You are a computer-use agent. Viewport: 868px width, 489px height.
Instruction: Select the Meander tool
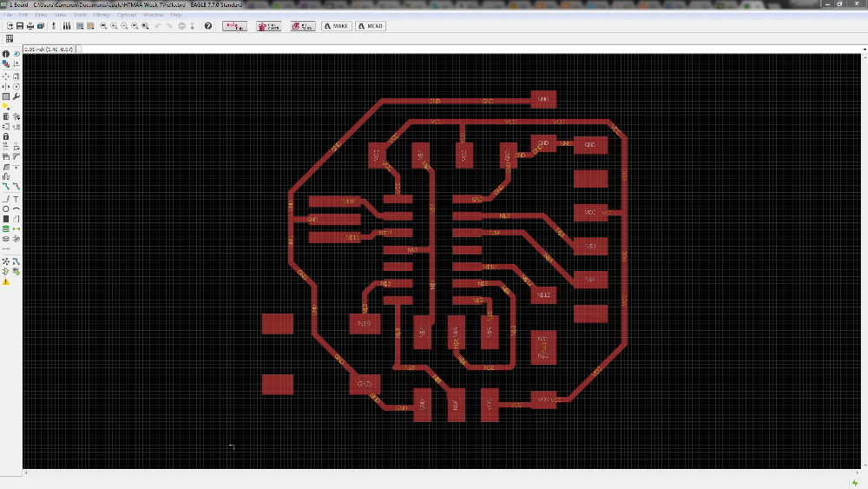point(5,176)
